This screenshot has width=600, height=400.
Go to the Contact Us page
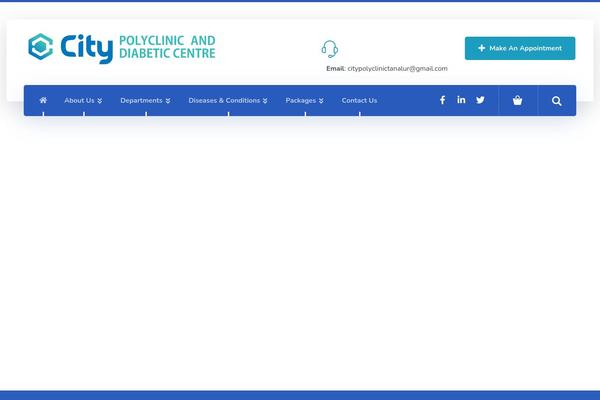pyautogui.click(x=359, y=100)
